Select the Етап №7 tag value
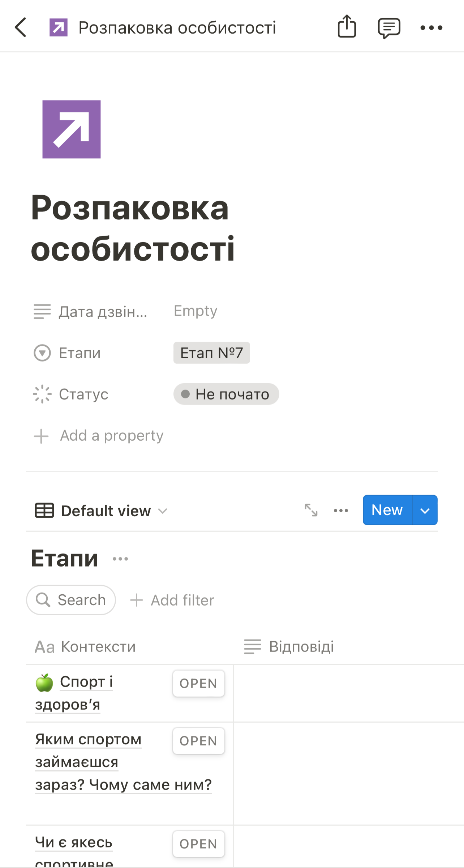 coord(212,353)
